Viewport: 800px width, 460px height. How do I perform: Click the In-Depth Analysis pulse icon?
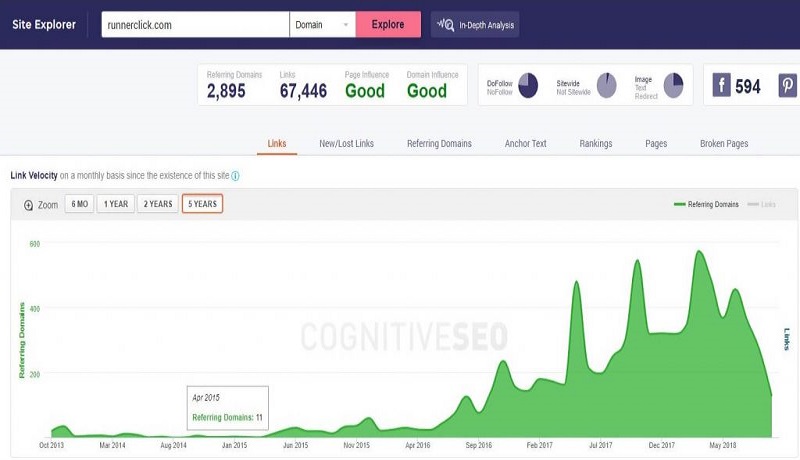pyautogui.click(x=445, y=24)
